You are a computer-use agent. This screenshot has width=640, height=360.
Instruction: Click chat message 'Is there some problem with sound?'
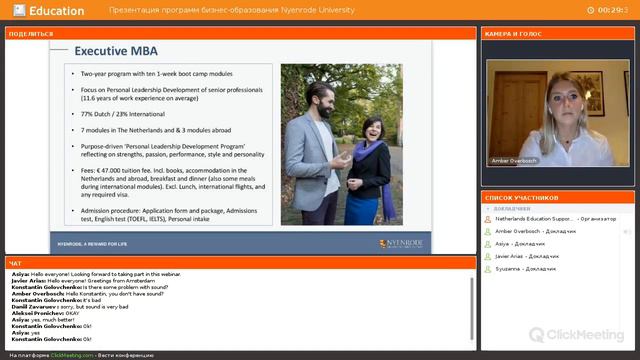click(90, 287)
